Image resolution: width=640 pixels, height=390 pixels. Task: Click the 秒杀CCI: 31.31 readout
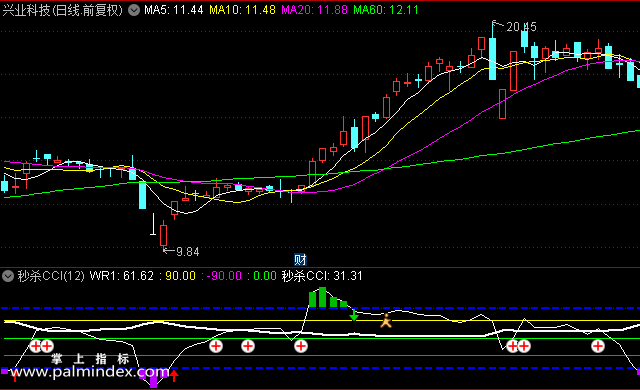point(322,276)
